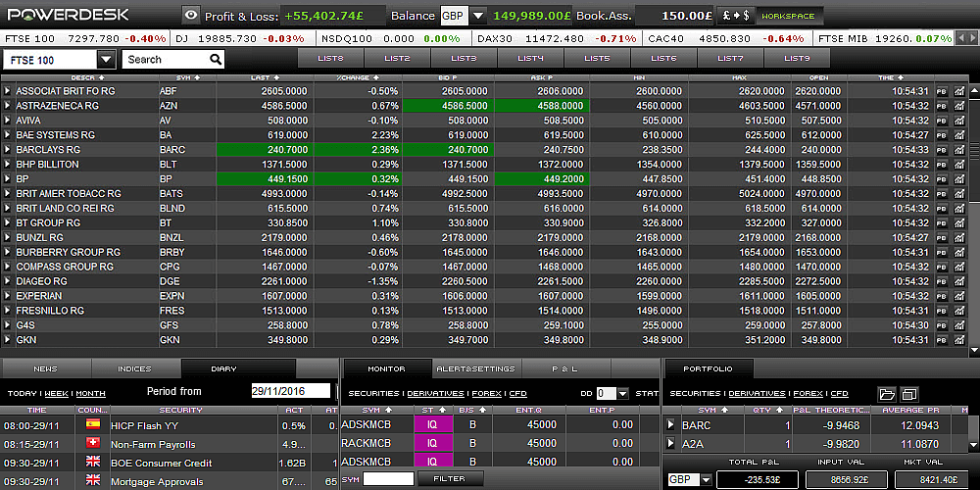Click the detach window icon in Portfolio
Screen dimensions: 980x490
pos(909,394)
